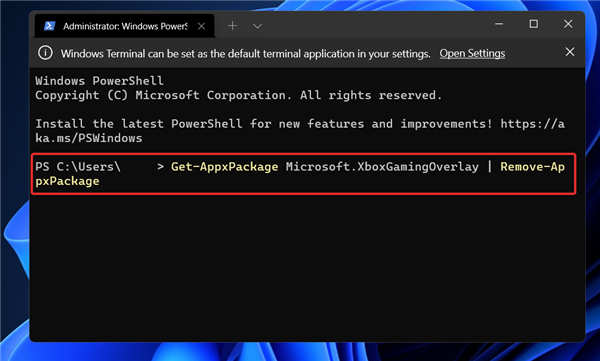Screen dimensions: 600x361
Task: Click the 'PS C:\Users\' prompt text
Action: [x=78, y=167]
